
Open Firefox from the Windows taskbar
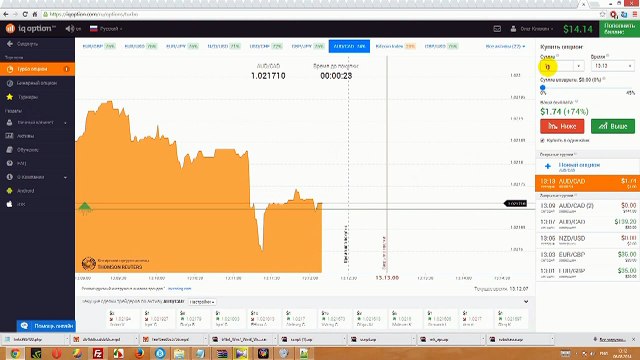[x=139, y=353]
